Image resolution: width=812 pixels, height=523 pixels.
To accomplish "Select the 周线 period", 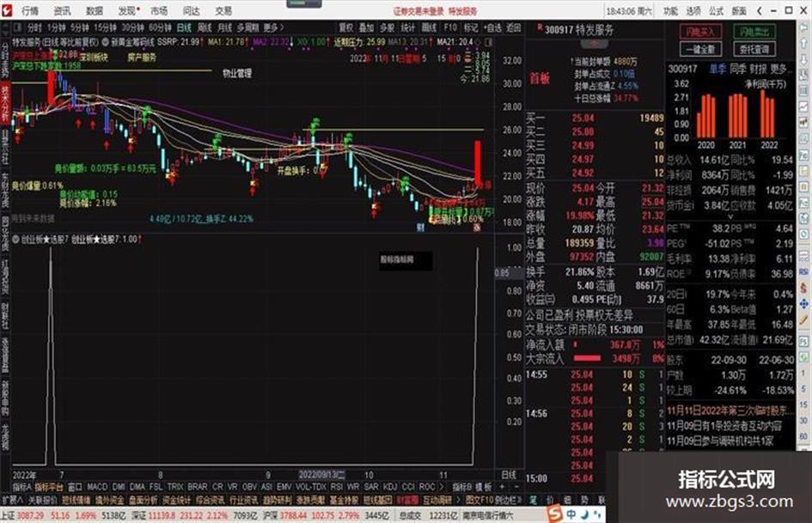I will click(205, 27).
